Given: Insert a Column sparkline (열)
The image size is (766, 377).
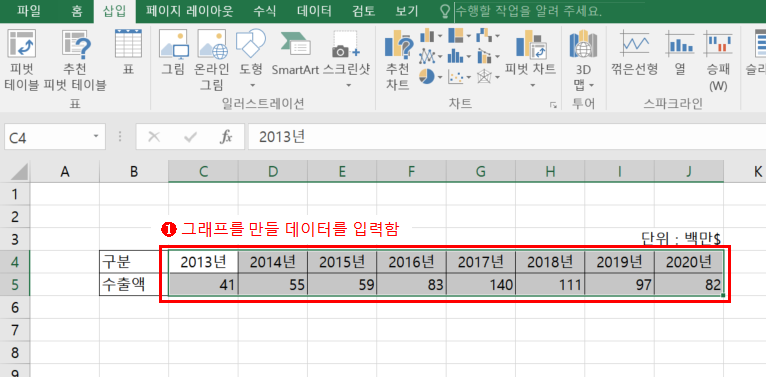Looking at the screenshot, I should (x=681, y=51).
